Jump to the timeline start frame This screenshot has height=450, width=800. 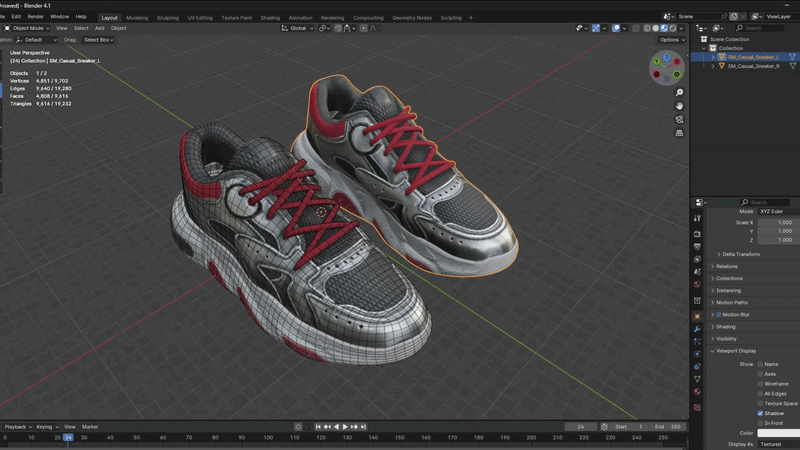pyautogui.click(x=318, y=427)
